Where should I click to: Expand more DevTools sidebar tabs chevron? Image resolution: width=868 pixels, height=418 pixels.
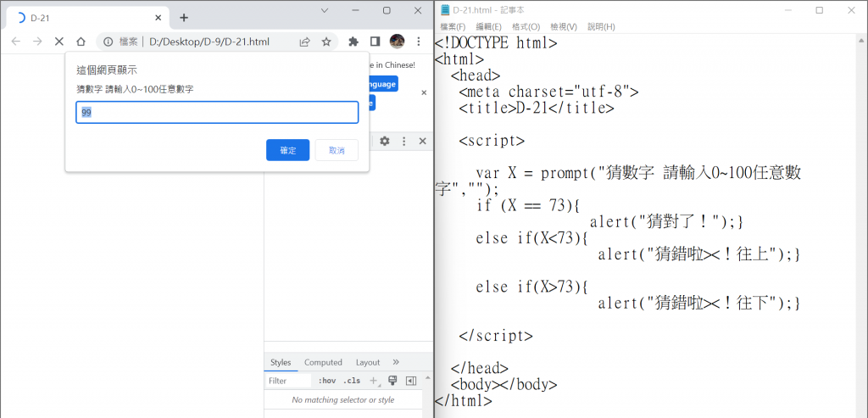tap(396, 362)
